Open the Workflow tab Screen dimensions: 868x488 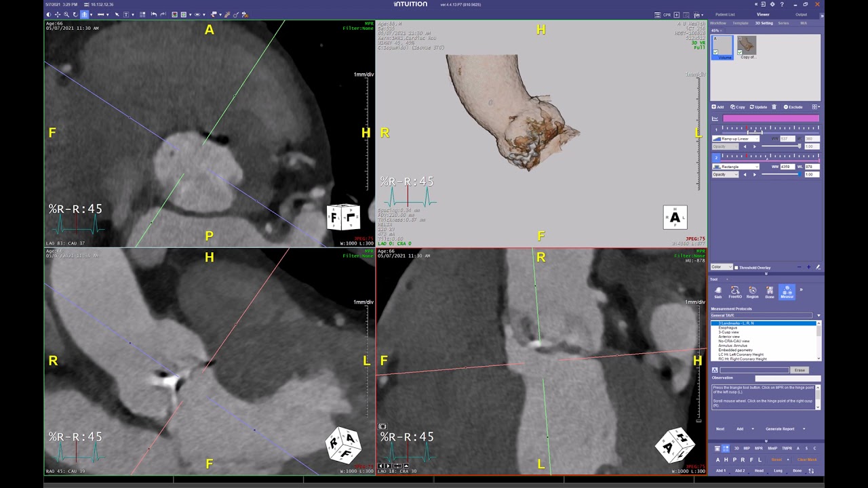click(x=718, y=23)
